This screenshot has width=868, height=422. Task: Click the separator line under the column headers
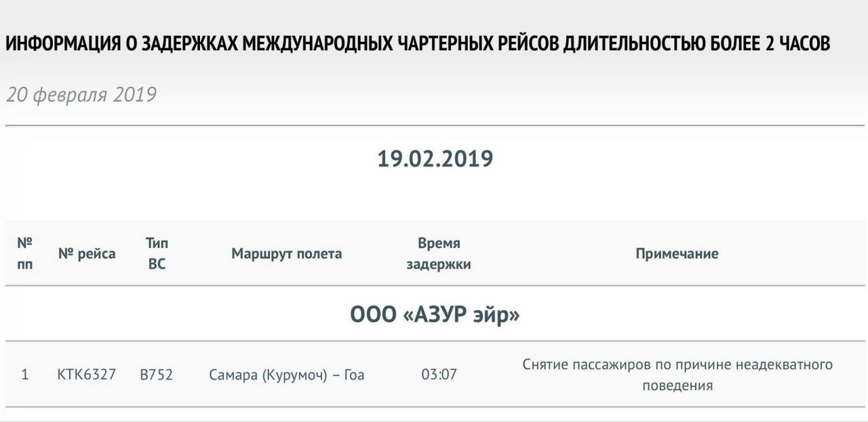tap(435, 286)
